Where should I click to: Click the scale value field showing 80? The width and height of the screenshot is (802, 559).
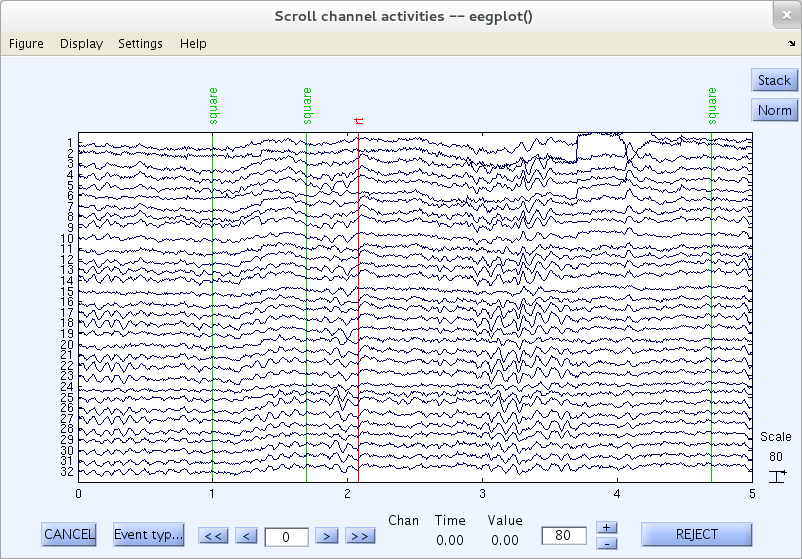click(x=564, y=537)
